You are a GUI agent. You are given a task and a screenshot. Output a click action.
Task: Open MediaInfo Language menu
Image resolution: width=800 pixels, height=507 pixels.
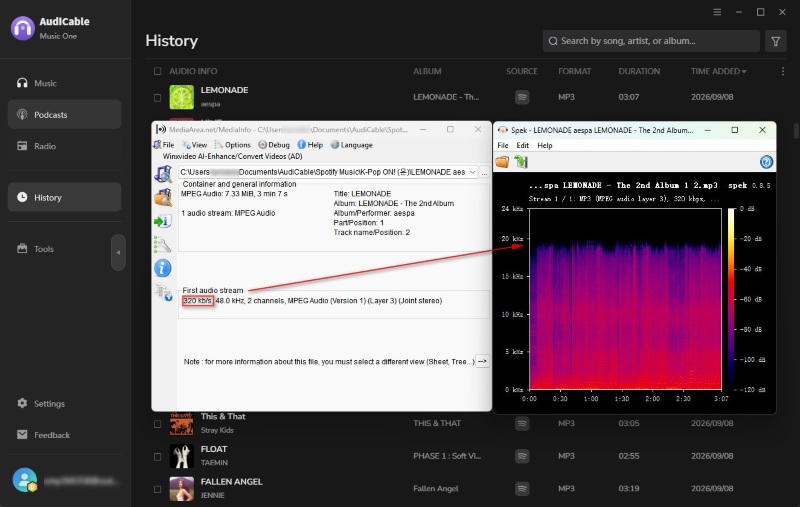click(352, 145)
